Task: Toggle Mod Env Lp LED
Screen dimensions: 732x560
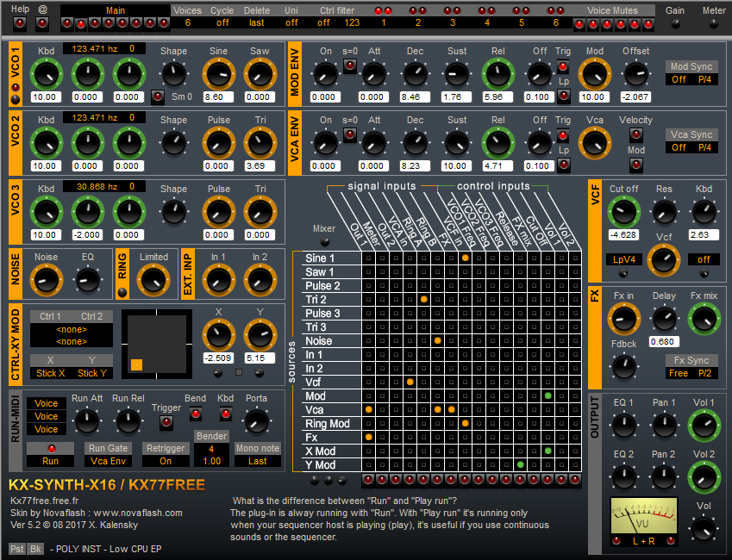Action: (x=564, y=96)
